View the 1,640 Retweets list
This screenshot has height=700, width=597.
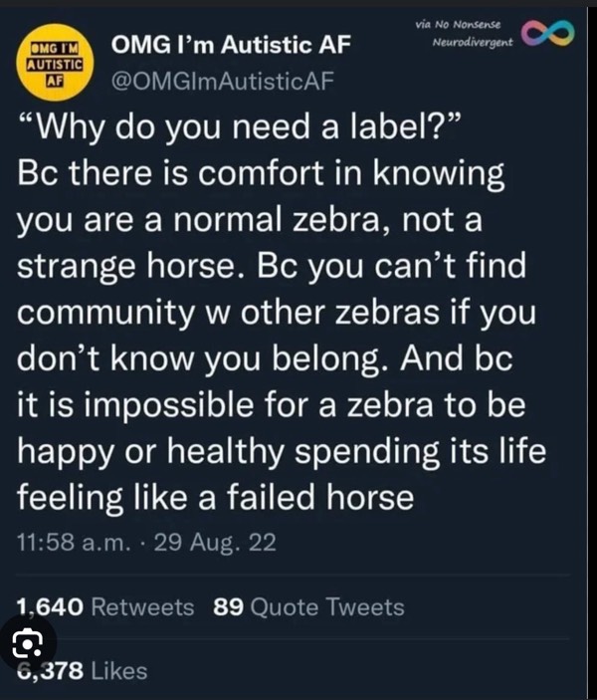coord(104,607)
